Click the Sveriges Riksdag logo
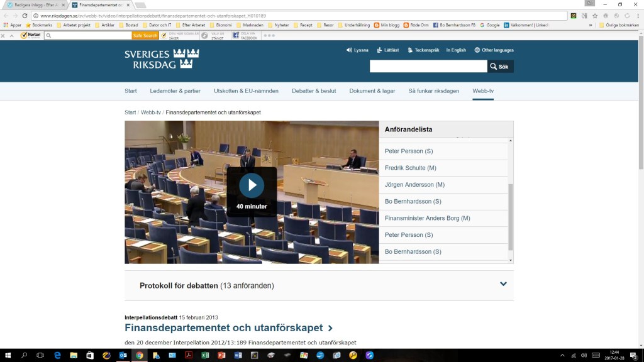Screen dimensions: 644x362 (x=162, y=58)
